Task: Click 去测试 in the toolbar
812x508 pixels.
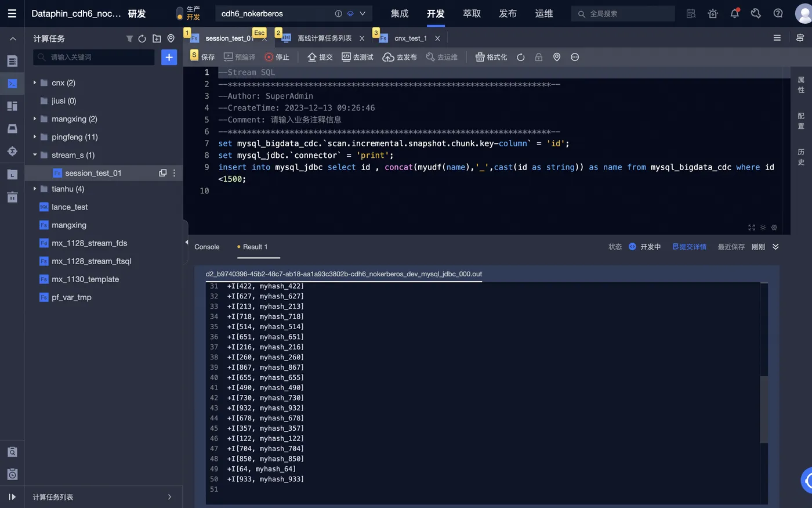Action: pyautogui.click(x=358, y=57)
